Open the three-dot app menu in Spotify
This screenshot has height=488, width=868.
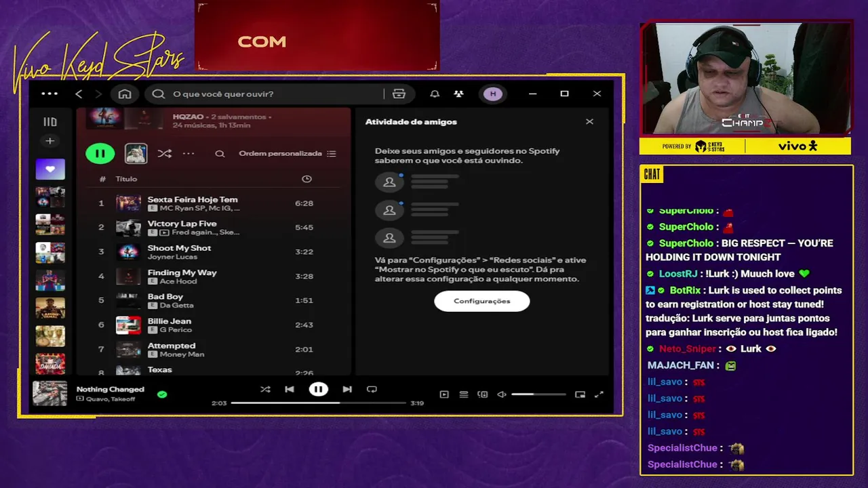tap(50, 94)
